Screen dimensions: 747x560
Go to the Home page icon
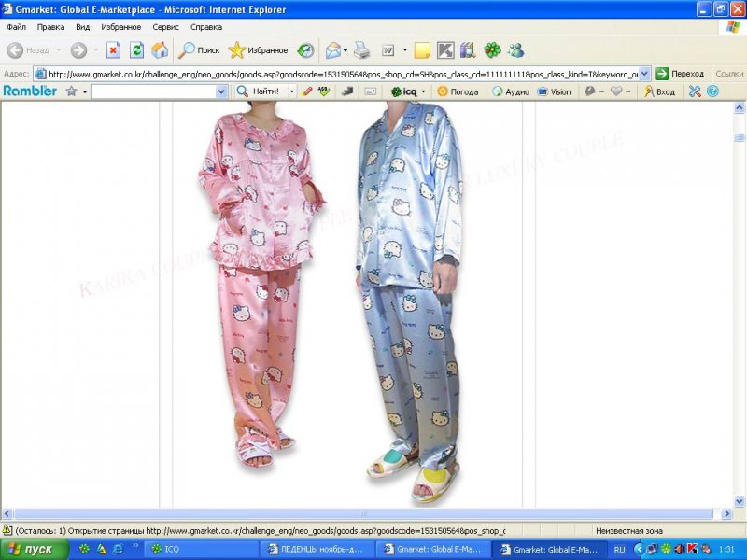coord(160,50)
